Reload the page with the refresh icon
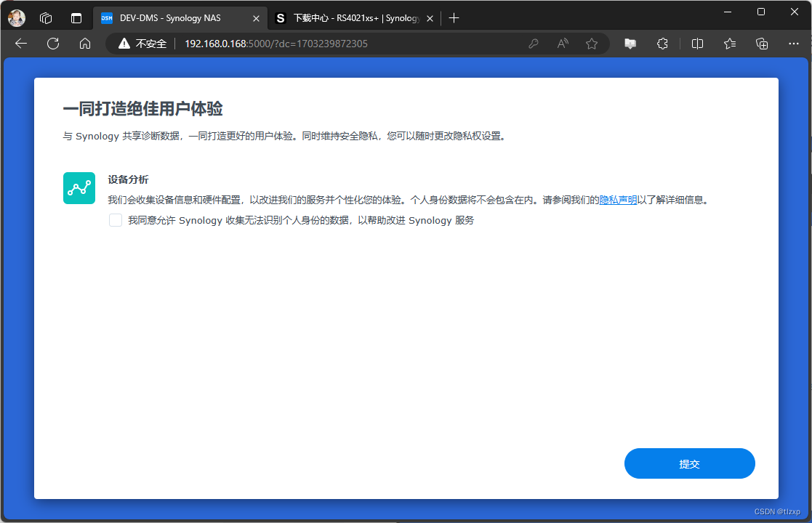Screen dimensions: 812x523 click(53, 44)
